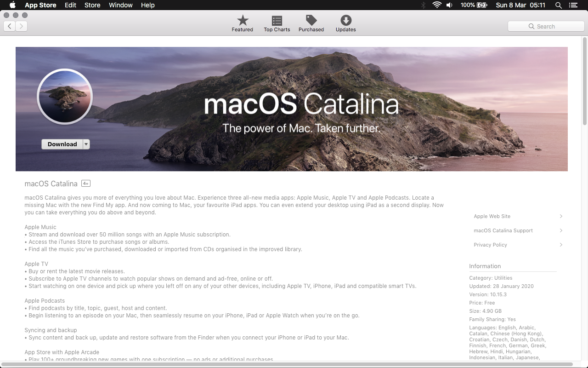Screen dimensions: 588x368
Task: Click the Category: Utilities text
Action: [491, 278]
